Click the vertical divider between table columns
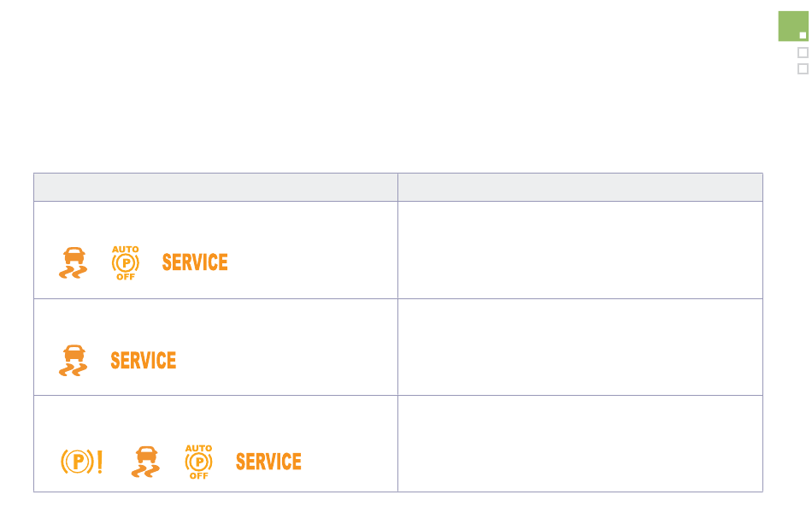The height and width of the screenshot is (530, 812). pyautogui.click(x=397, y=333)
